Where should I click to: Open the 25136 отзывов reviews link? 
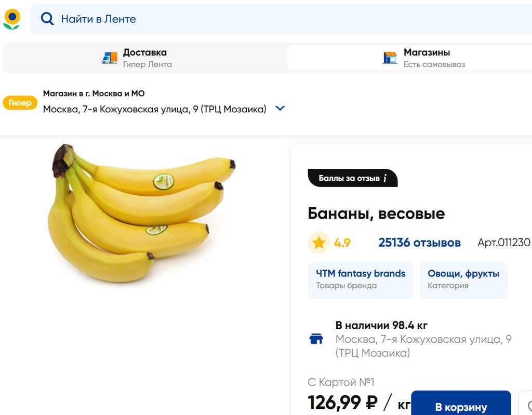pyautogui.click(x=419, y=243)
